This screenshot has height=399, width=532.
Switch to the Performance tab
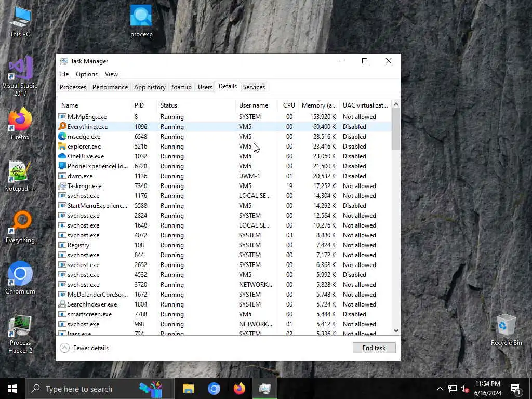[x=110, y=87]
